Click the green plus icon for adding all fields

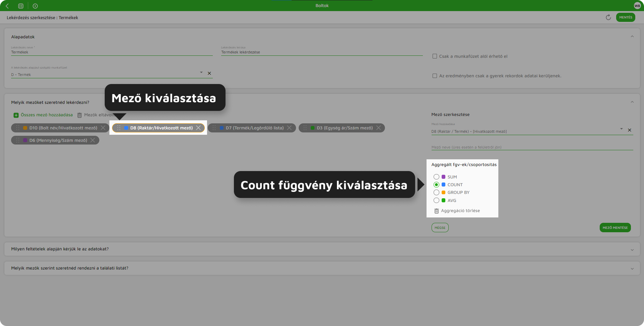click(x=16, y=115)
